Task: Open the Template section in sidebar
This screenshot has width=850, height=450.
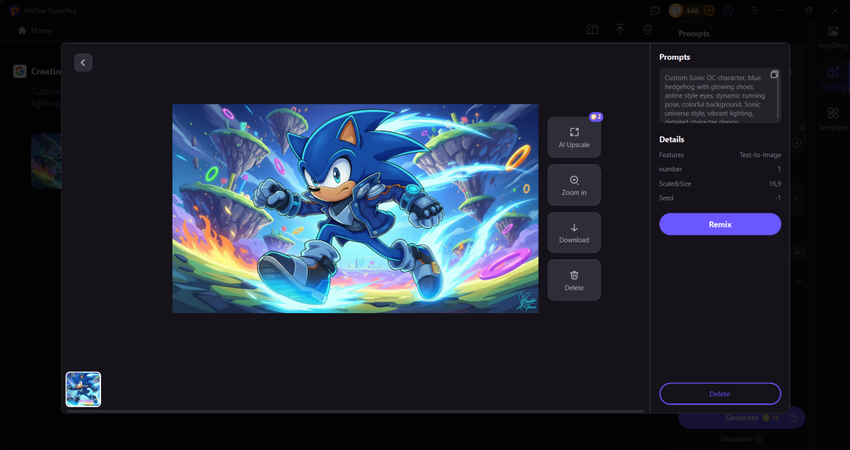Action: pos(833,119)
